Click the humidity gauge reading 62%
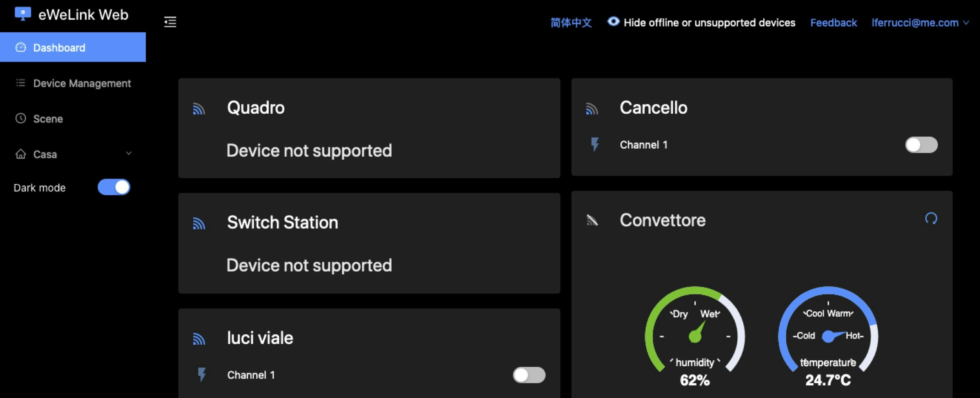The height and width of the screenshot is (398, 980). tap(695, 337)
